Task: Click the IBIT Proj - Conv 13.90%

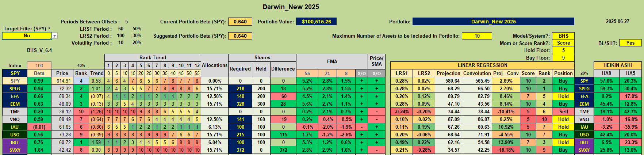Action: (506, 142)
